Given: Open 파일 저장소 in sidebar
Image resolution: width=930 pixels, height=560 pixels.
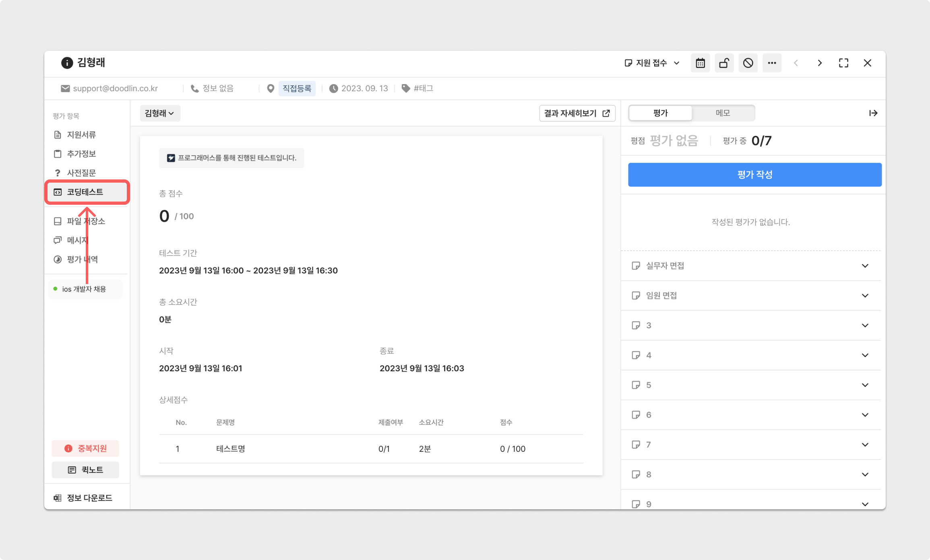Looking at the screenshot, I should pos(85,221).
